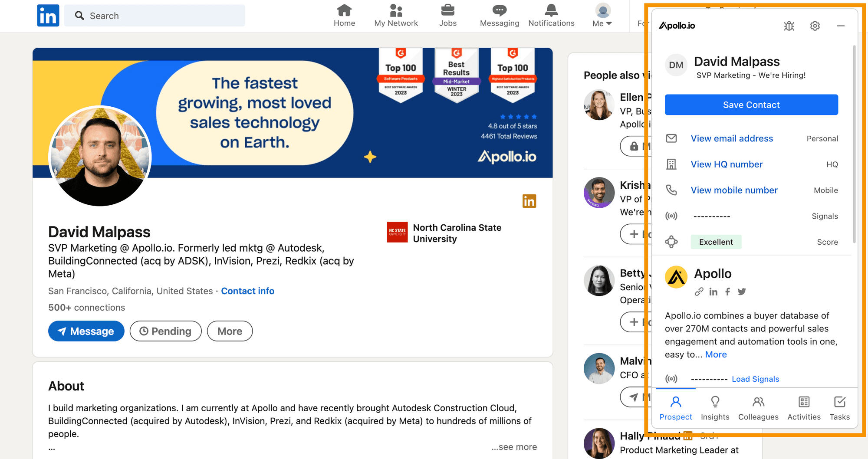This screenshot has height=459, width=868.
Task: Go to Home in LinkedIn navigation
Action: (344, 16)
